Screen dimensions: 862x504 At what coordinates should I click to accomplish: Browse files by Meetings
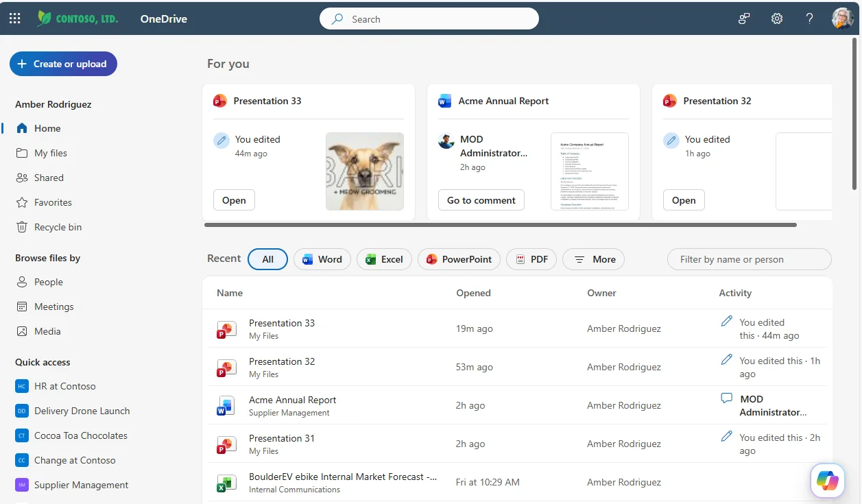click(x=53, y=307)
